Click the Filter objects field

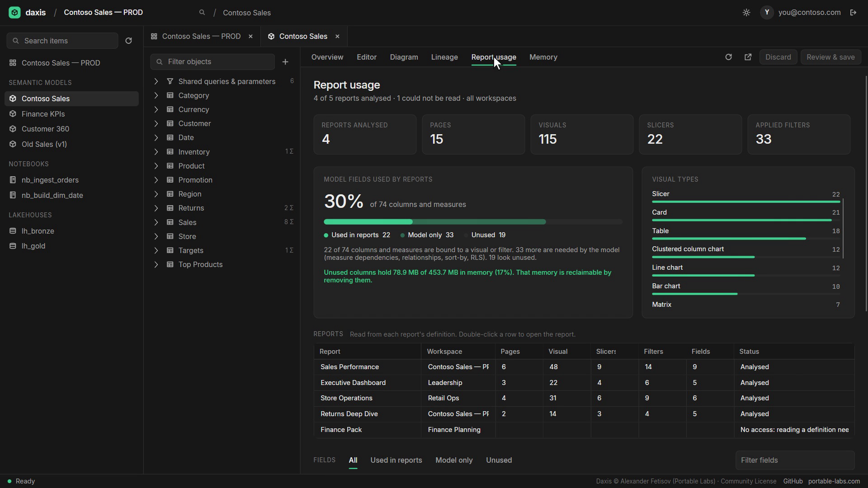212,62
